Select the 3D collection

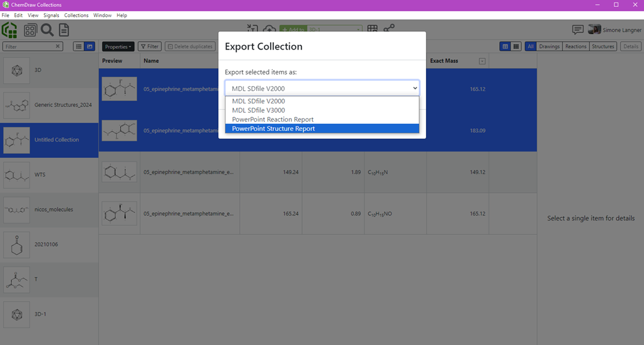coord(49,70)
